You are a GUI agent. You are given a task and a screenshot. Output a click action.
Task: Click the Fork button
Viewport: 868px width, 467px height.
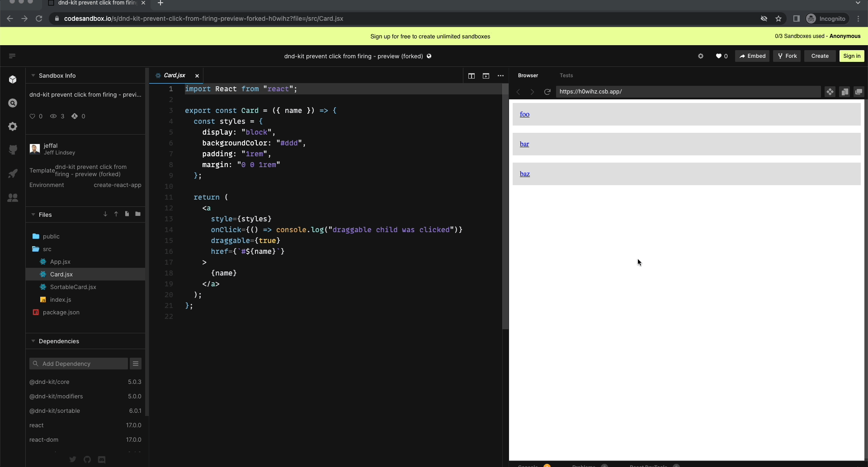coord(787,56)
